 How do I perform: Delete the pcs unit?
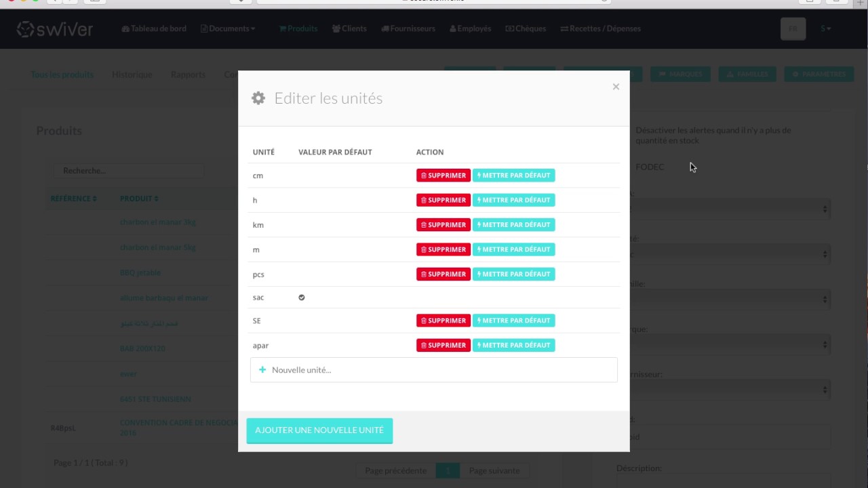coord(443,274)
